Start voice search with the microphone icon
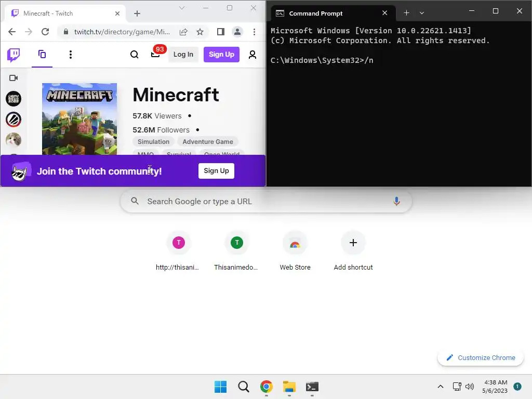Screen dimensions: 532x399 click(396, 202)
